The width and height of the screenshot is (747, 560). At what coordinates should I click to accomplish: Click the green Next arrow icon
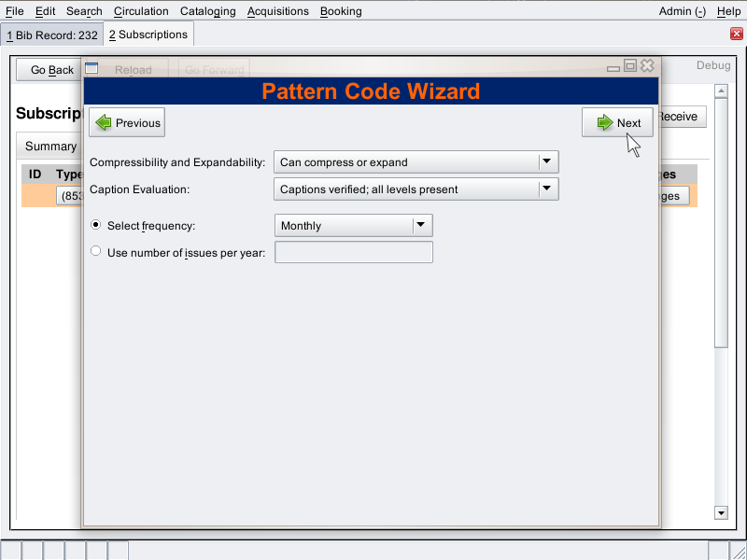click(x=604, y=123)
